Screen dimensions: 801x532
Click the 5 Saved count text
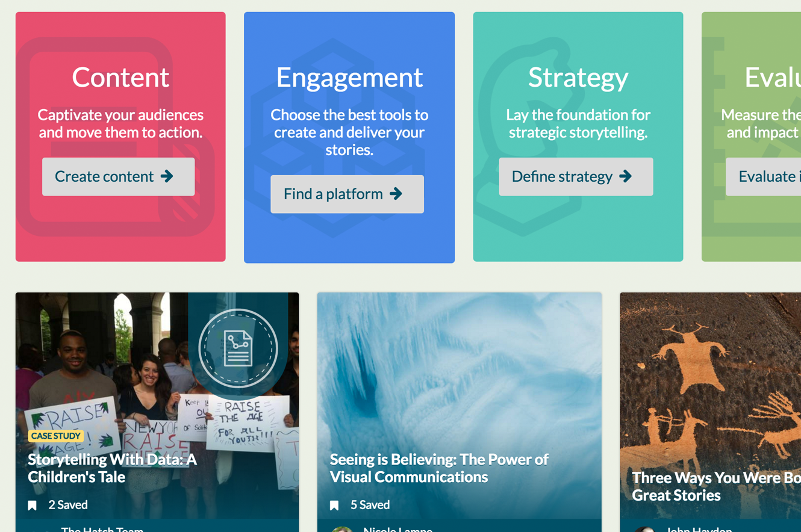[370, 505]
